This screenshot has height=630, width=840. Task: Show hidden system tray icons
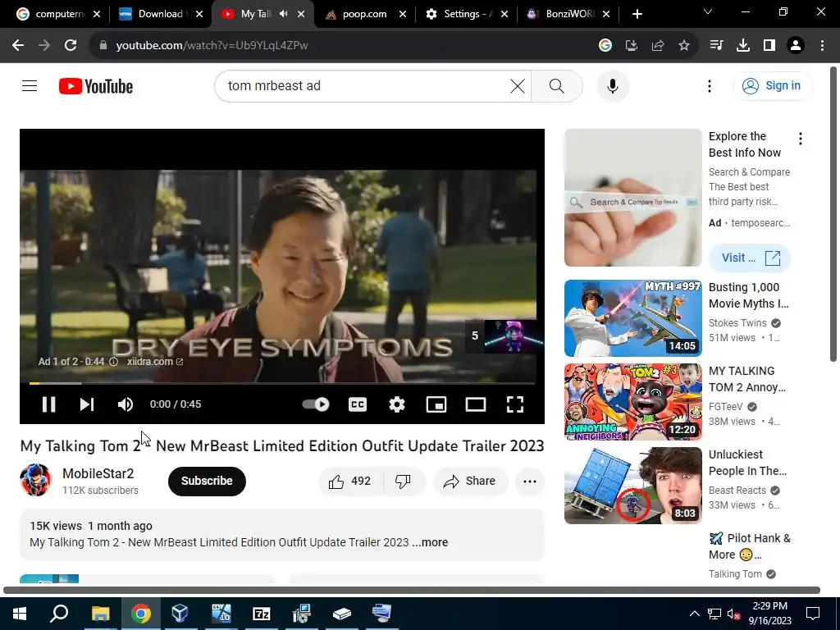point(694,614)
